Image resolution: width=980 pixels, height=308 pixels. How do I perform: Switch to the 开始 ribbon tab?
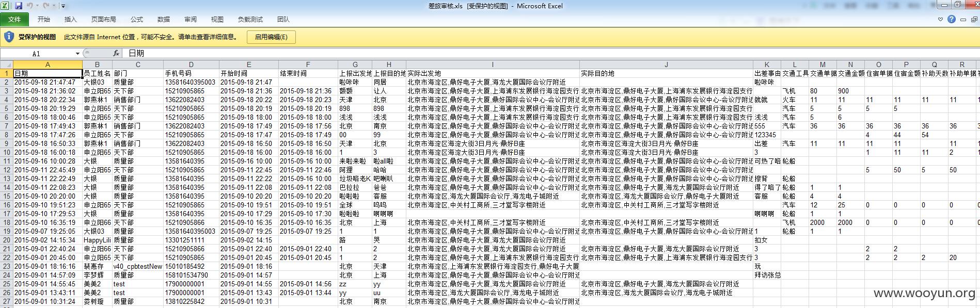click(x=44, y=19)
